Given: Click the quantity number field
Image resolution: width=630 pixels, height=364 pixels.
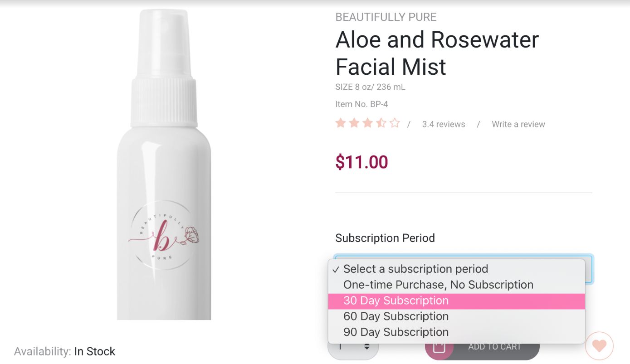Looking at the screenshot, I should [343, 348].
